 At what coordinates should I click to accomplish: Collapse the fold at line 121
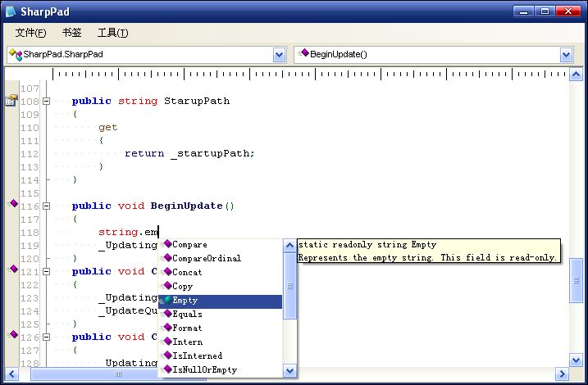pyautogui.click(x=46, y=271)
